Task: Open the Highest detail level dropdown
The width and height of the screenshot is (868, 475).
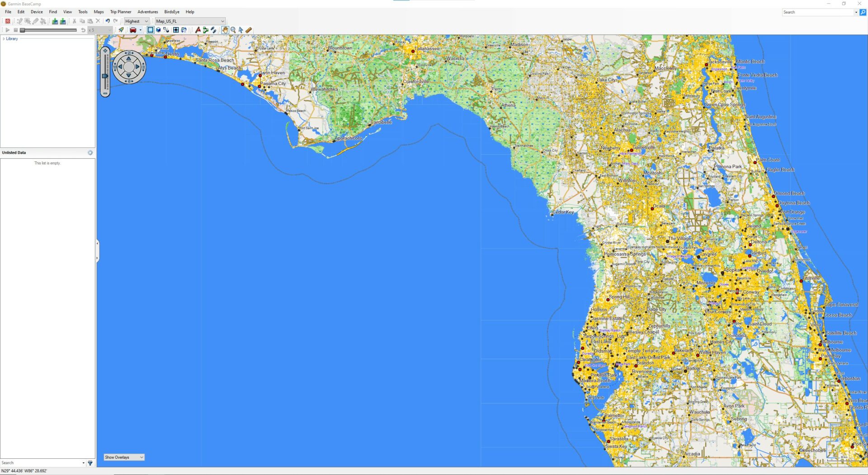Action: pyautogui.click(x=146, y=21)
